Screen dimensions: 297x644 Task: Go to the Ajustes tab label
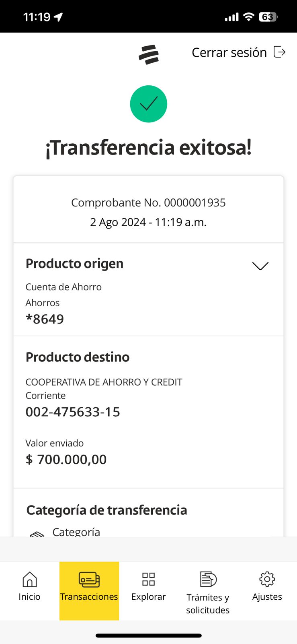coord(267,597)
